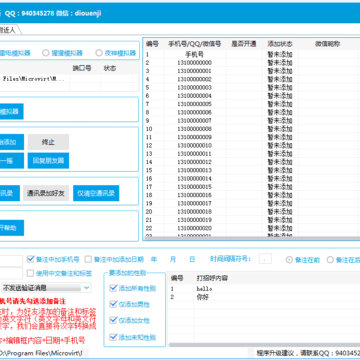Switch to the 附近人 tab
The width and height of the screenshot is (360, 360).
tap(9, 30)
